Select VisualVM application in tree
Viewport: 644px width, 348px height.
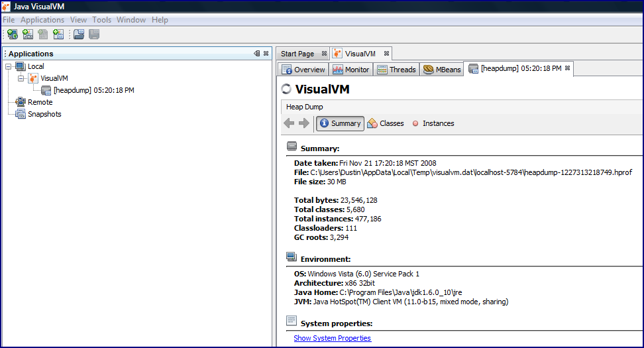pyautogui.click(x=54, y=78)
